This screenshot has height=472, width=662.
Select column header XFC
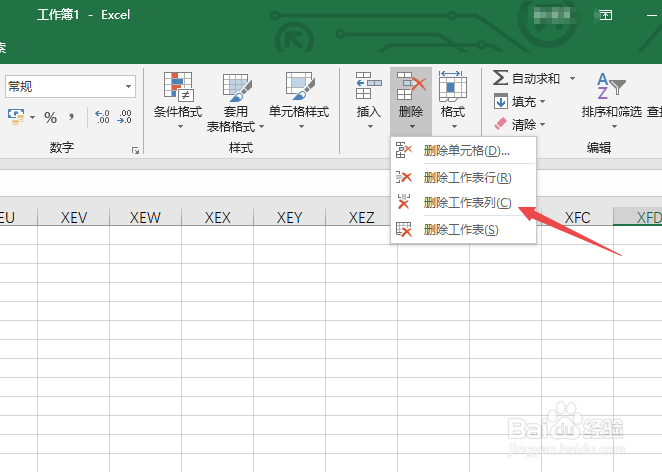pyautogui.click(x=577, y=217)
